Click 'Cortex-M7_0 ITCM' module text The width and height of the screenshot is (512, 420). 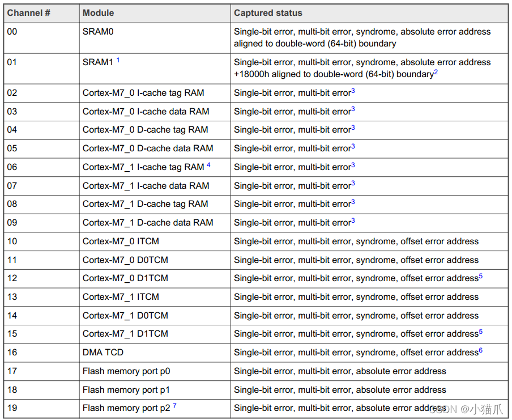[x=121, y=241]
